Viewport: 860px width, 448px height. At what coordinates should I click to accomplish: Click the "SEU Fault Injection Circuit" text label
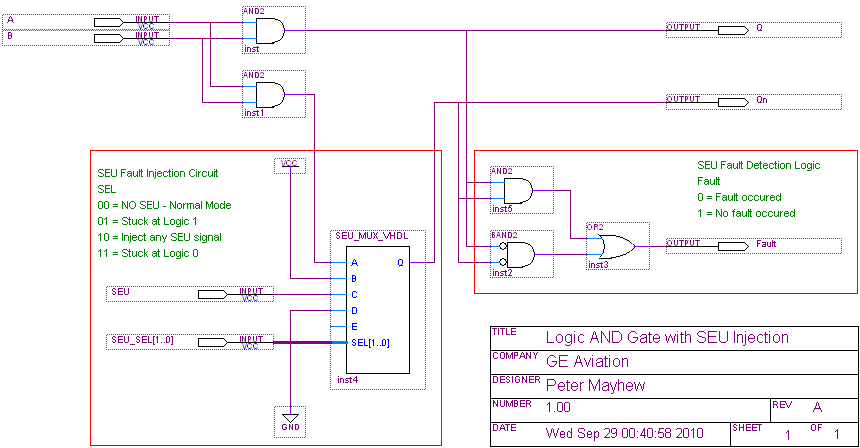[157, 173]
